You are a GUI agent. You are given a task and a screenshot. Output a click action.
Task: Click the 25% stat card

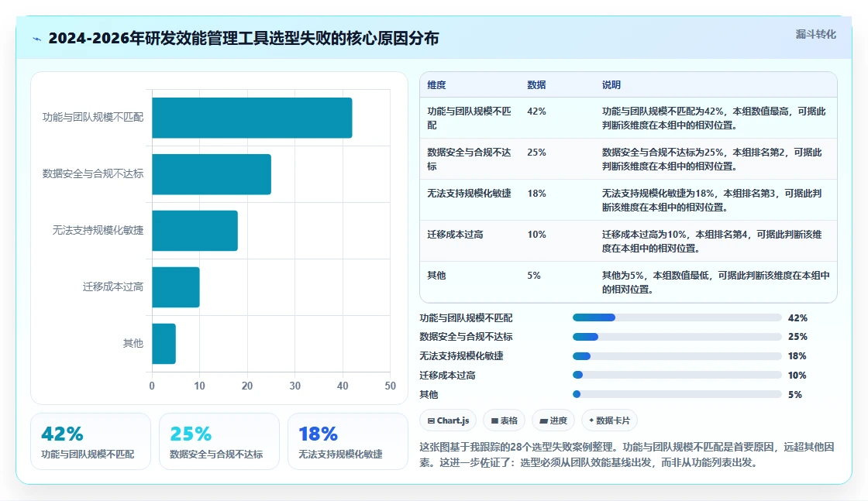219,441
